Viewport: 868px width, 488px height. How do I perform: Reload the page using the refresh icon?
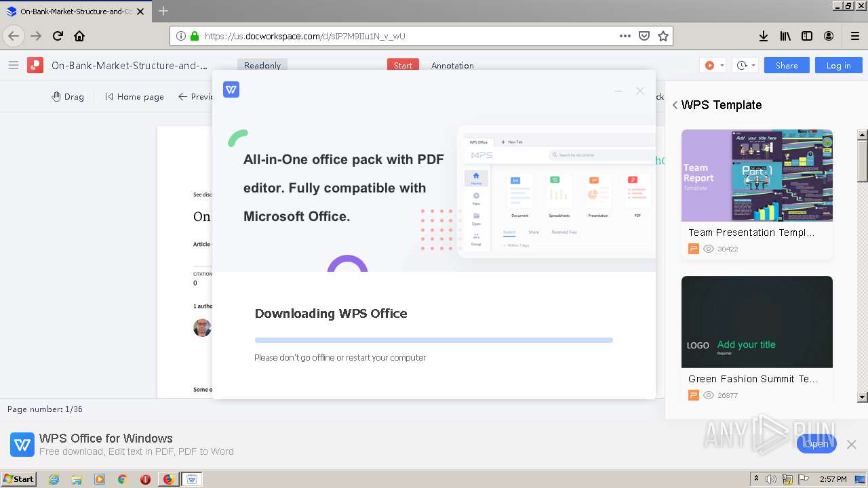(58, 36)
